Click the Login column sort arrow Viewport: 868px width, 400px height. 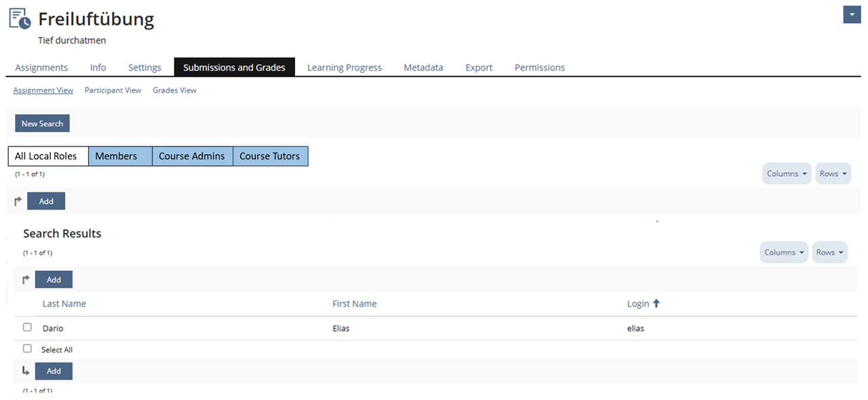coord(656,304)
